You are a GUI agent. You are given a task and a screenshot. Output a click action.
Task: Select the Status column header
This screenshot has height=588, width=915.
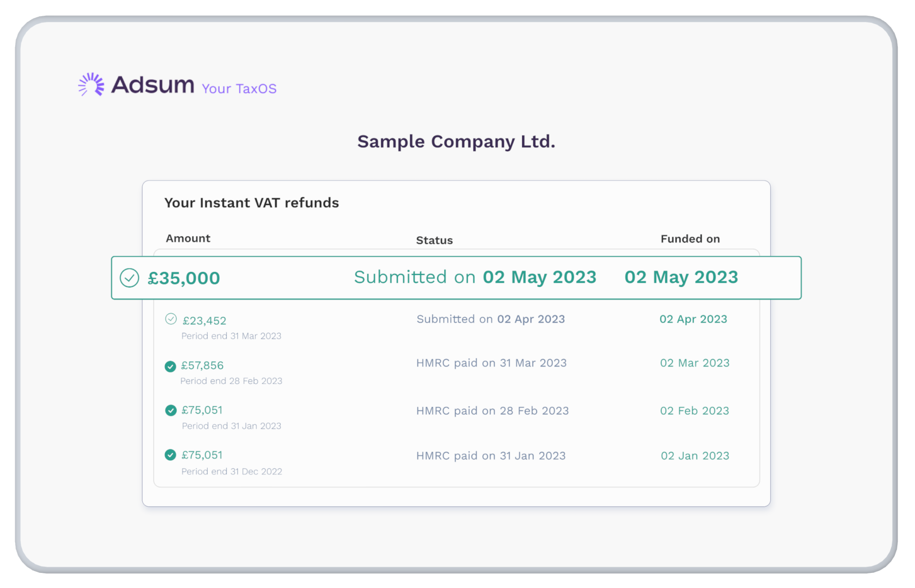(x=434, y=240)
